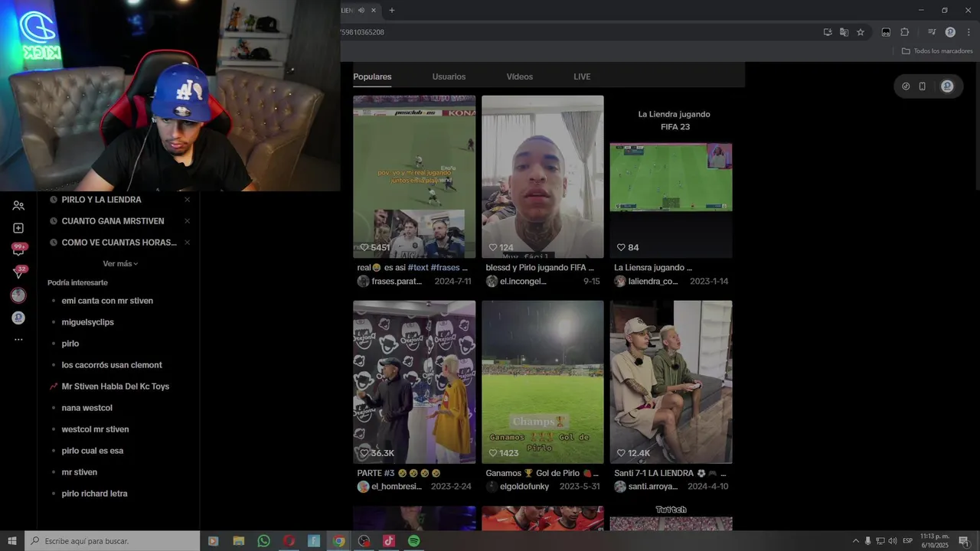Open suggestion 'los cacorrós usan clemont'

112,365
